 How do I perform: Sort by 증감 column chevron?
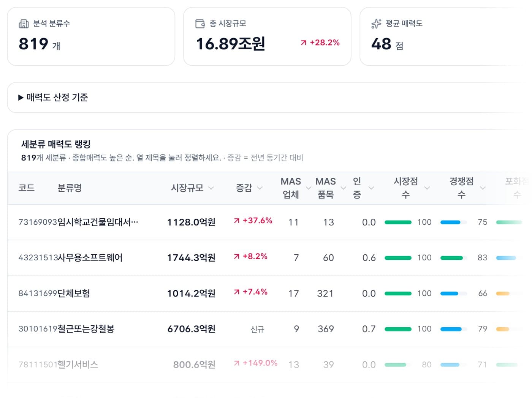coord(260,188)
